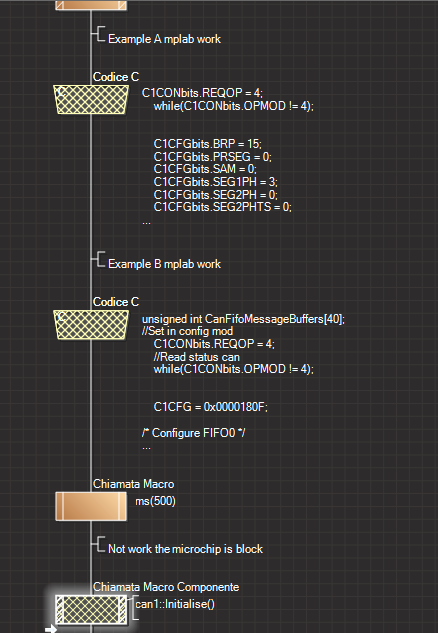This screenshot has height=633, width=438.
Task: Click the white arrow marker at bottom left
Action: [51, 629]
